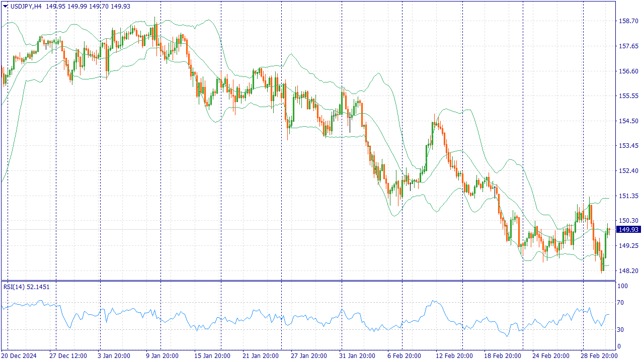
Task: Click the current price tag 149.93
Action: click(x=628, y=229)
